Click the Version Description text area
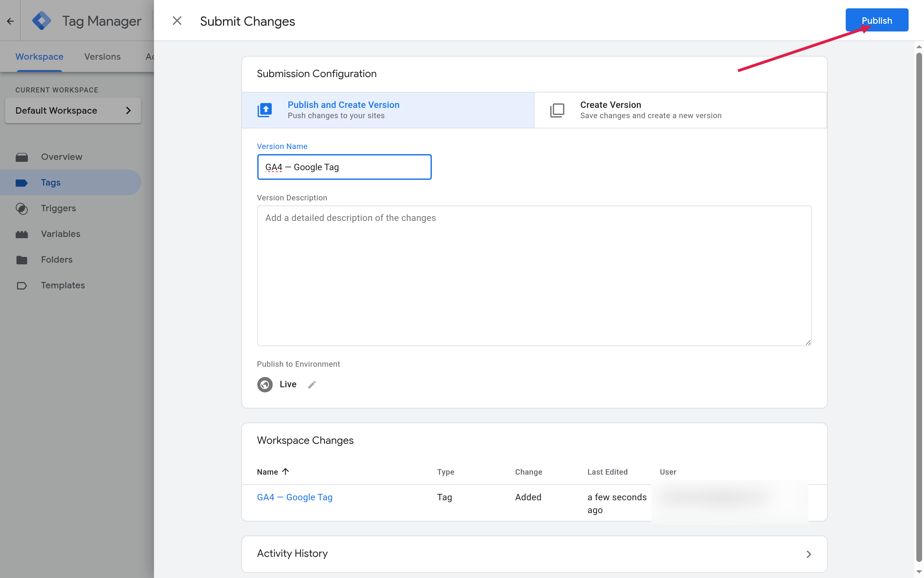 534,276
